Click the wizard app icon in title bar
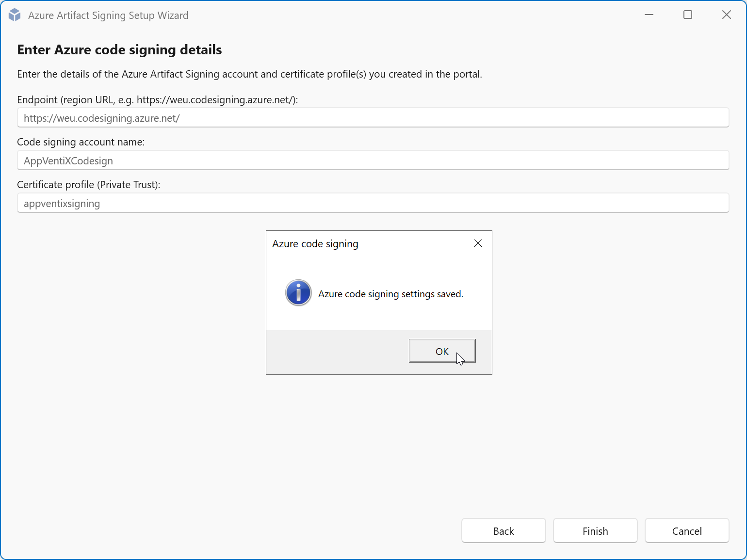Viewport: 747px width, 560px height. pyautogui.click(x=15, y=15)
